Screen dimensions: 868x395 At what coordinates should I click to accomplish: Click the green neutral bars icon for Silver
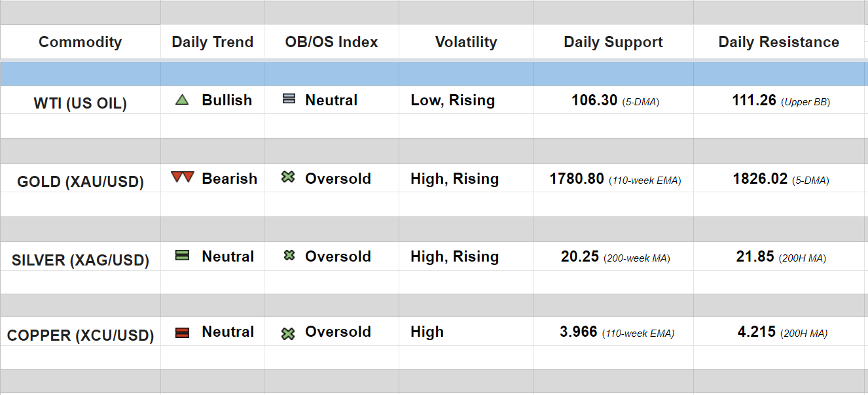tap(182, 256)
